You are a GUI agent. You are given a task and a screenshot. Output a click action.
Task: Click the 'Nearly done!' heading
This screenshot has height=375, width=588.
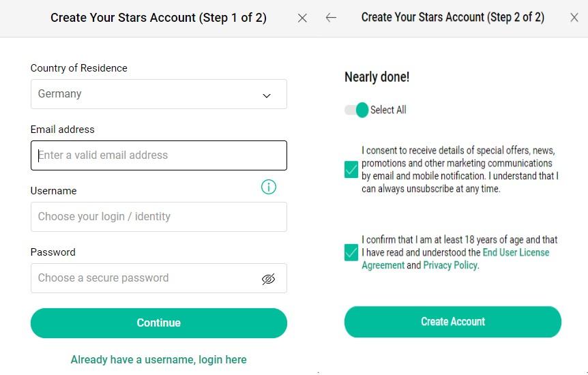tap(377, 77)
